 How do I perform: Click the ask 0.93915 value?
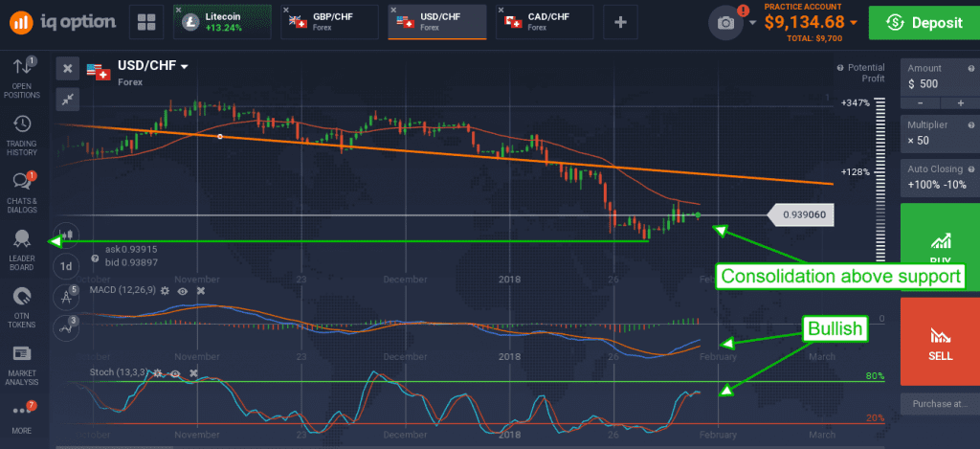point(130,249)
